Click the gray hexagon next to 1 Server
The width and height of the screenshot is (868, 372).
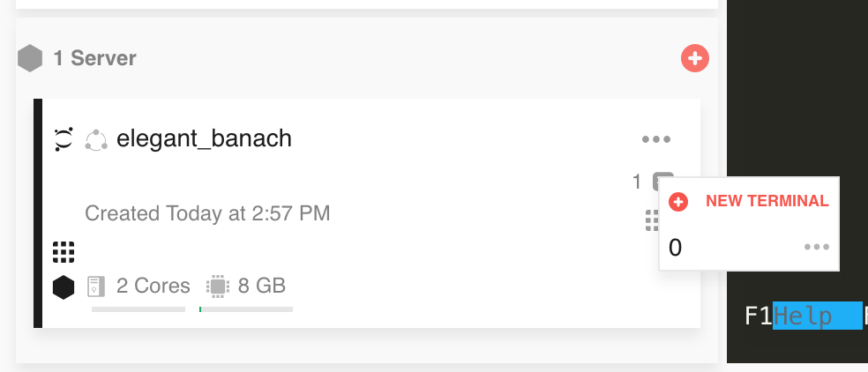click(x=30, y=59)
